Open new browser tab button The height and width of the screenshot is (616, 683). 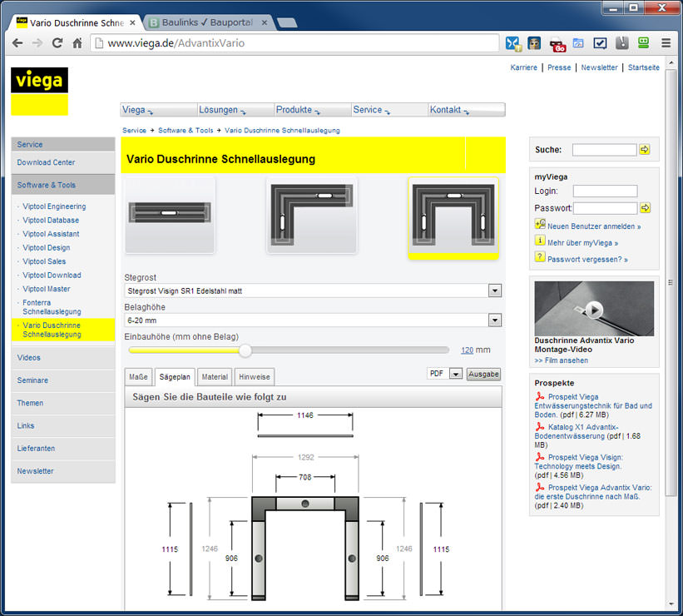pyautogui.click(x=288, y=22)
